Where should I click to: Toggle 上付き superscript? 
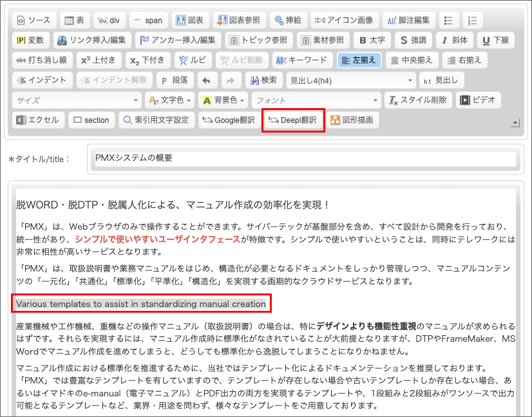[x=99, y=60]
